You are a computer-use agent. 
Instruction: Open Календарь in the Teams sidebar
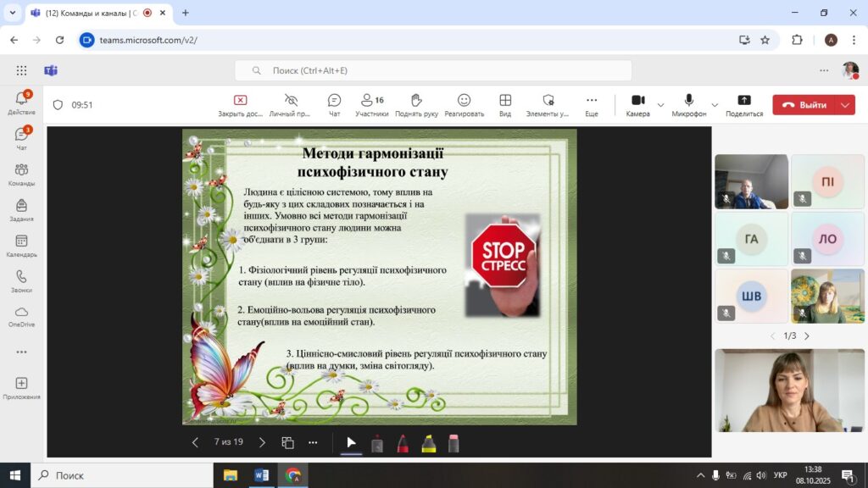pos(21,246)
